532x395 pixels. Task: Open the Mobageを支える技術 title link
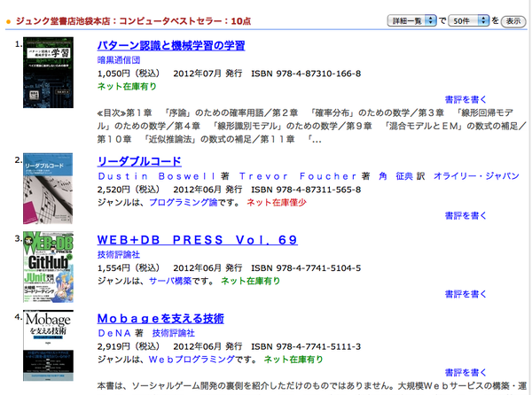click(160, 319)
